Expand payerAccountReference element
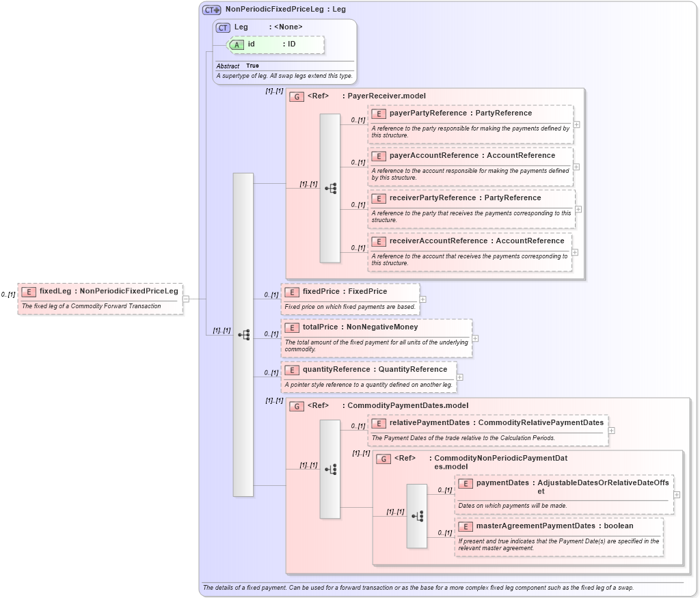Screen dimensions: 700x598 576,167
